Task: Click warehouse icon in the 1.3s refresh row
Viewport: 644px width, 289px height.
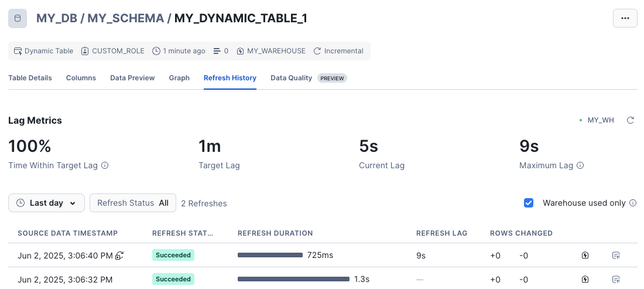Action: click(585, 279)
